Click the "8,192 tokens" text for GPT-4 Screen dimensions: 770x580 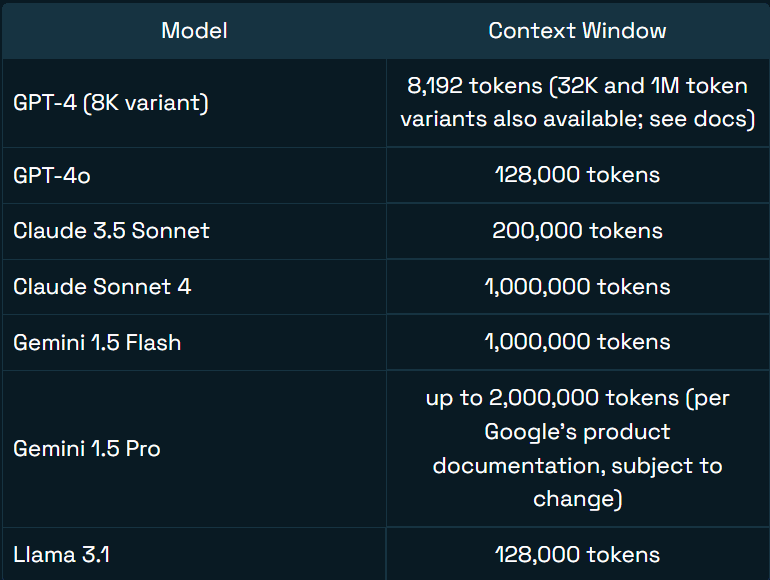474,86
